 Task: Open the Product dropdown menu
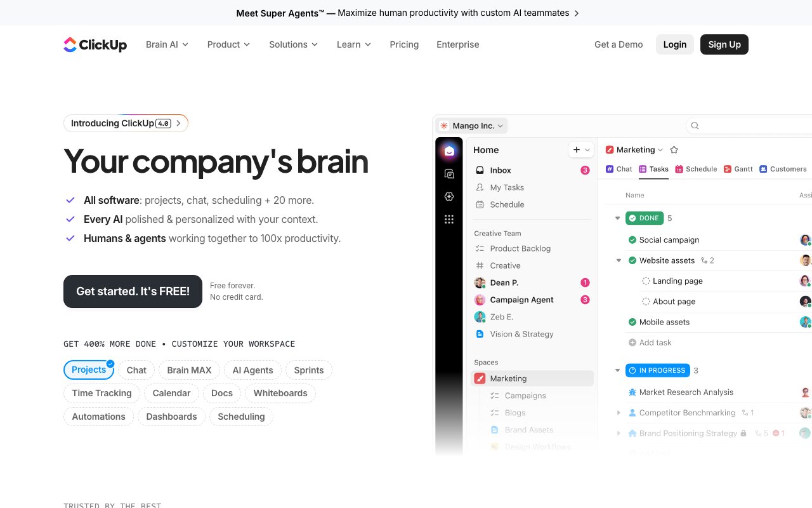coord(228,44)
